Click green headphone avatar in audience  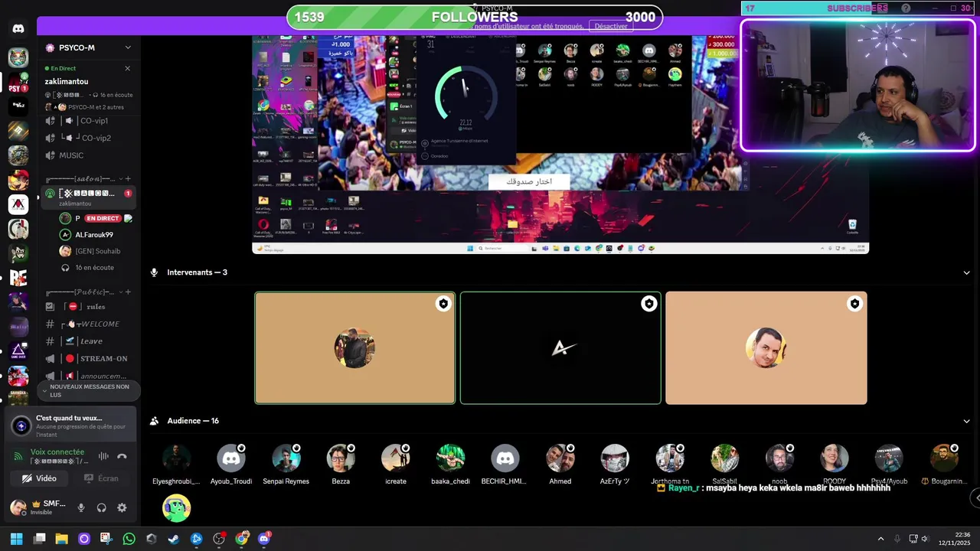[176, 508]
